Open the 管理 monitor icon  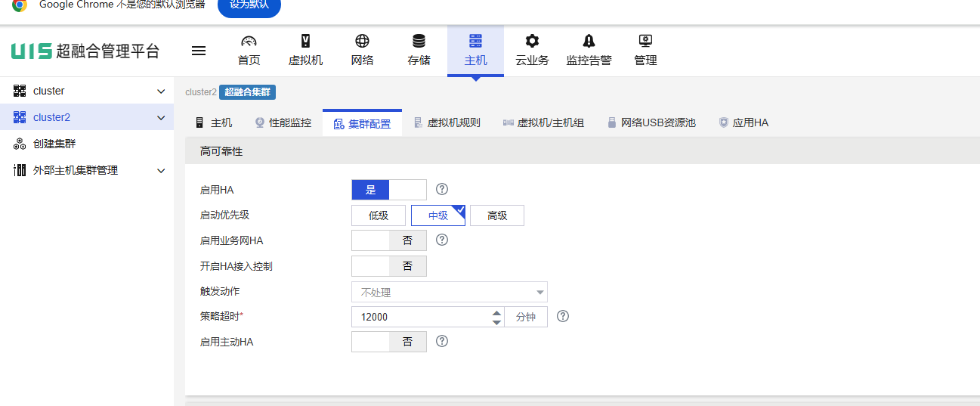[645, 42]
